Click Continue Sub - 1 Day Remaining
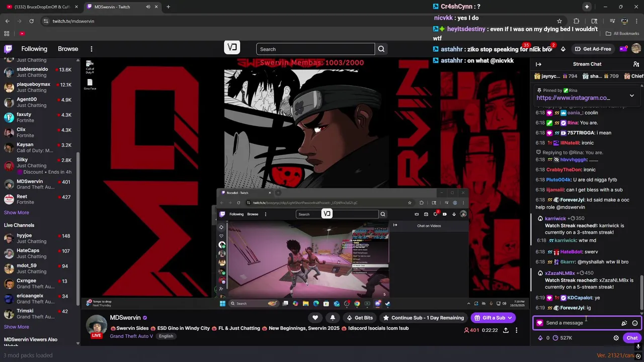The image size is (644, 362). [x=423, y=318]
